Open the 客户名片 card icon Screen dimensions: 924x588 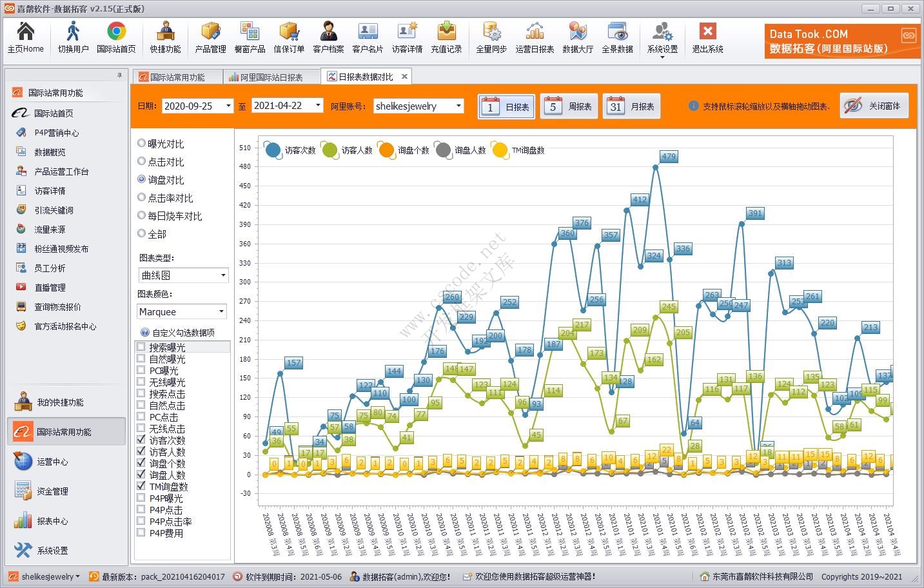pos(368,37)
